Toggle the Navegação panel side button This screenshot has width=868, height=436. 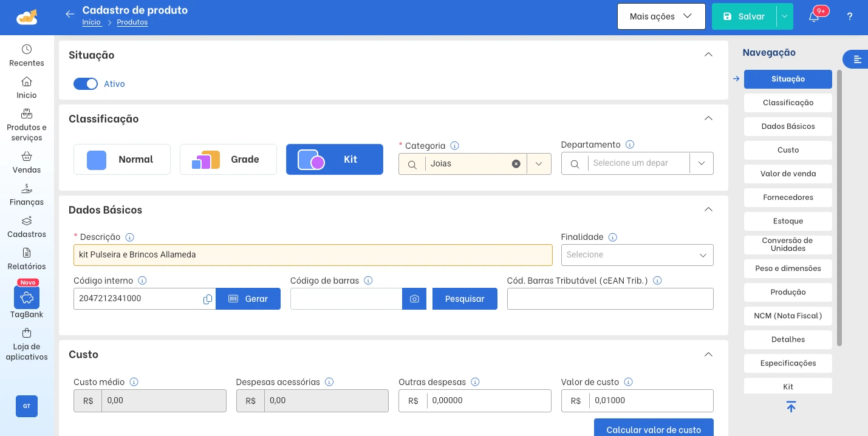(856, 59)
